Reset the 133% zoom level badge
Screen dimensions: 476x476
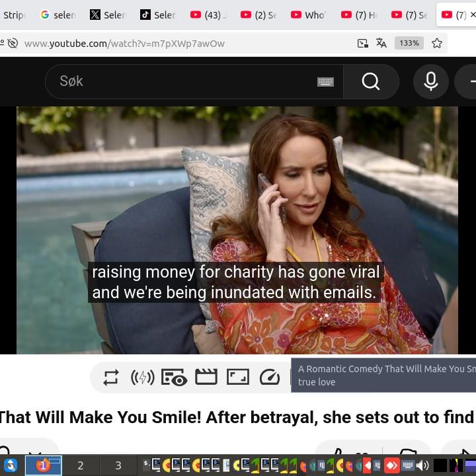coord(409,43)
